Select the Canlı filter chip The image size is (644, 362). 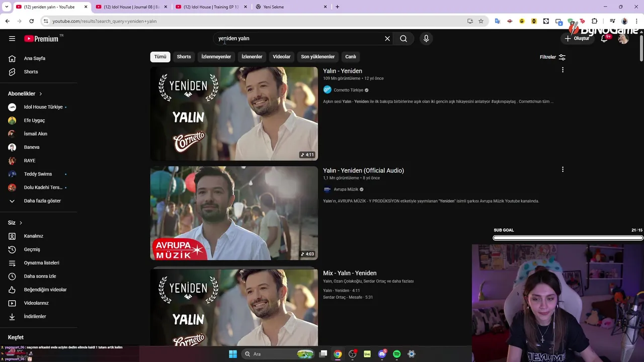pyautogui.click(x=351, y=57)
